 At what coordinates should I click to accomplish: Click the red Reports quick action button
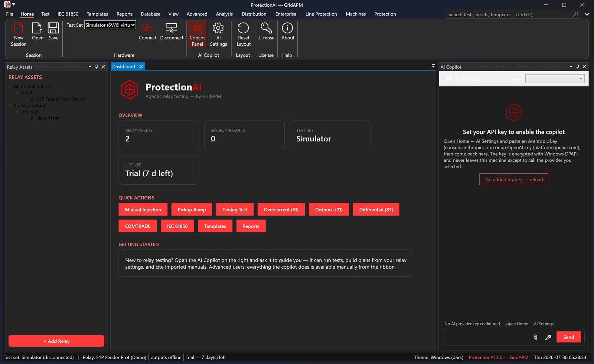point(251,226)
